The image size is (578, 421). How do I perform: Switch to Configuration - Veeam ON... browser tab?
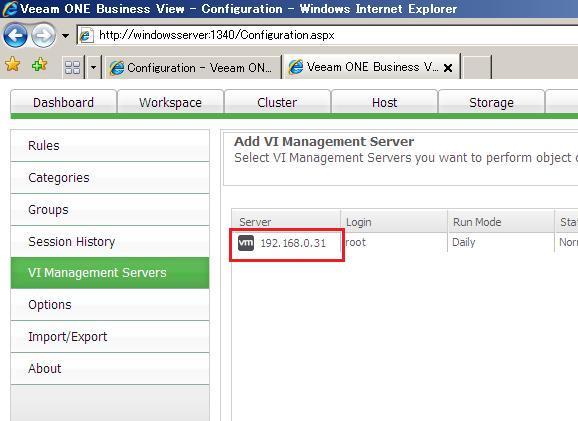coord(193,67)
